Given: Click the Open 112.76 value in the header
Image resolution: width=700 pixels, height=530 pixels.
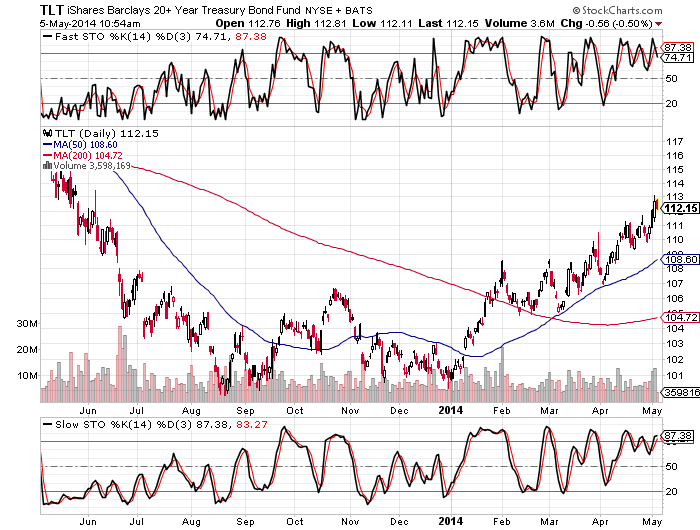Looking at the screenshot, I should (x=248, y=24).
